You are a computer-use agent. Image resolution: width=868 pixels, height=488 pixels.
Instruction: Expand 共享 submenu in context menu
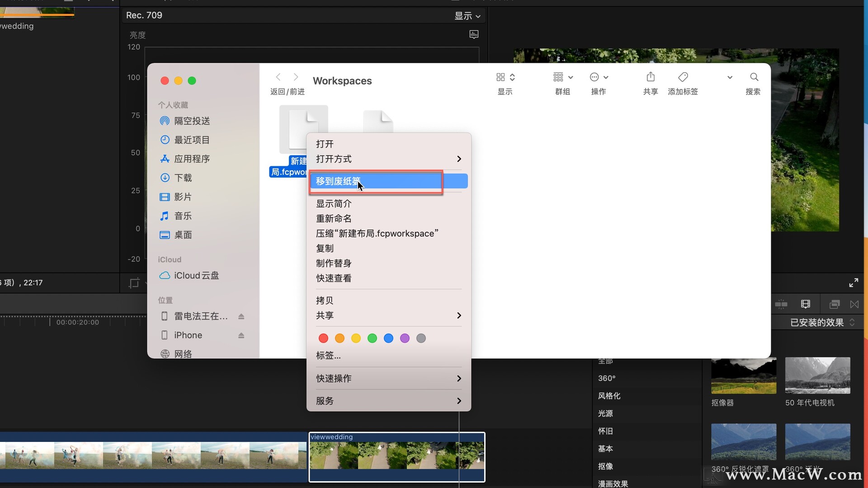[389, 315]
